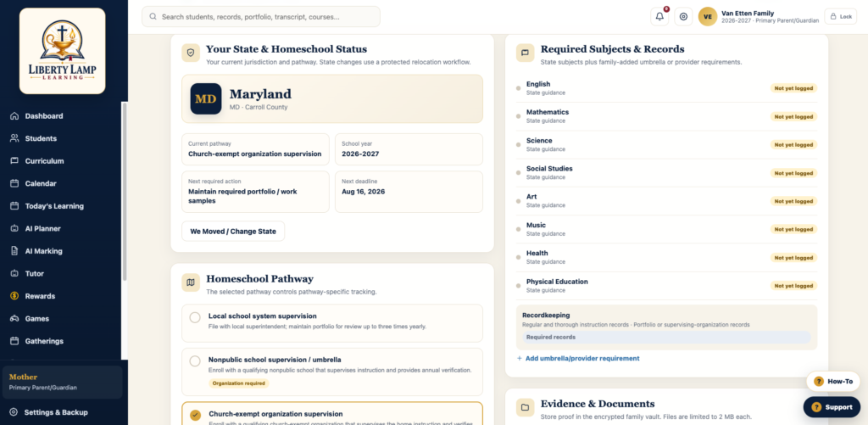The height and width of the screenshot is (425, 868).
Task: Click the Curriculum book icon
Action: (14, 160)
